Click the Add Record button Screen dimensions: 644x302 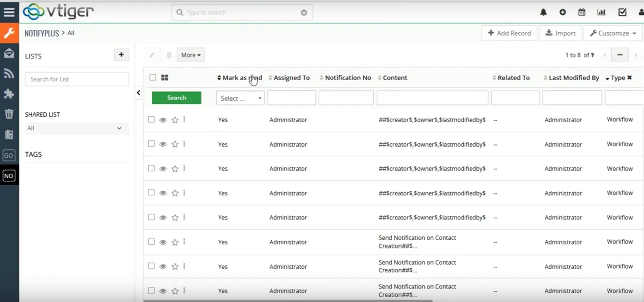(x=509, y=33)
